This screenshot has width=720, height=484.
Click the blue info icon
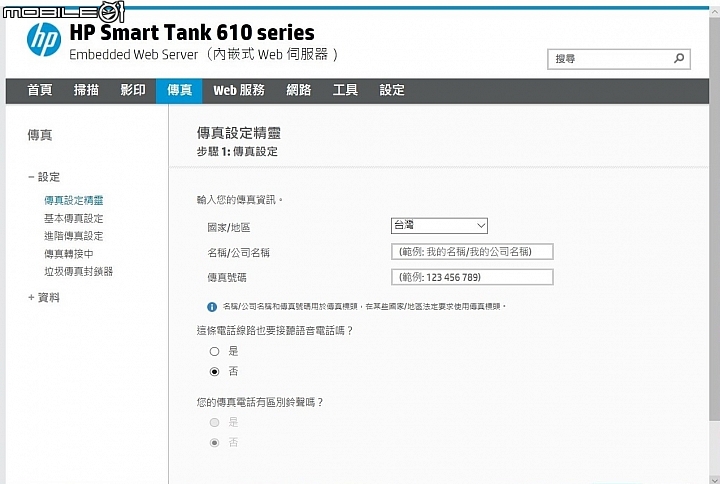tap(212, 307)
